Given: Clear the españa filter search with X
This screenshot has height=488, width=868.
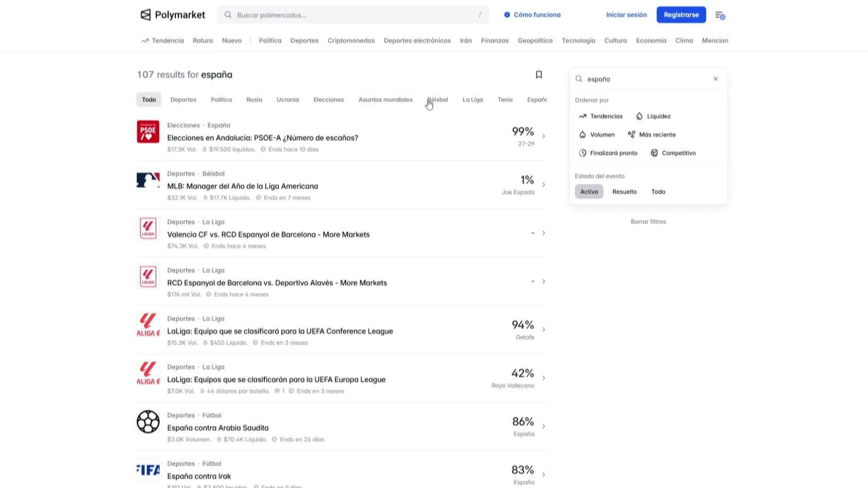Looking at the screenshot, I should tap(716, 79).
